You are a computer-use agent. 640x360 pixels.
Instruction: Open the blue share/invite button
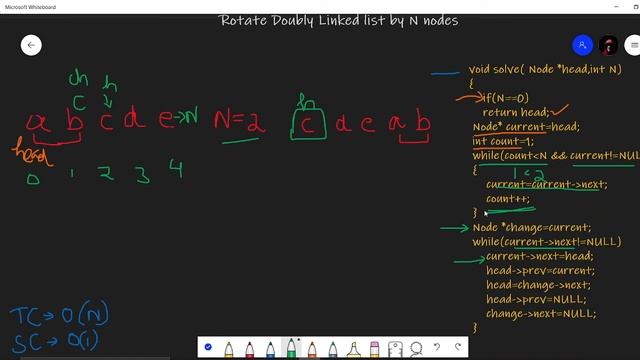582,45
